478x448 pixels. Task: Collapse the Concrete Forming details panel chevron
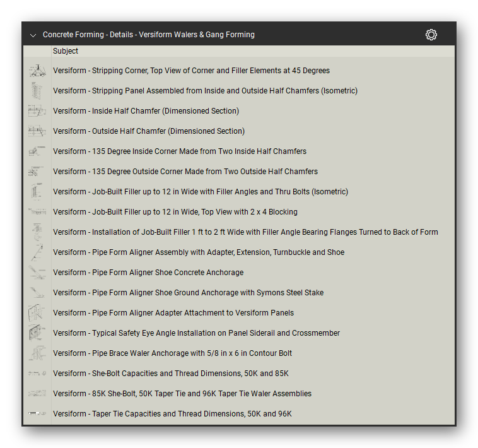(33, 35)
